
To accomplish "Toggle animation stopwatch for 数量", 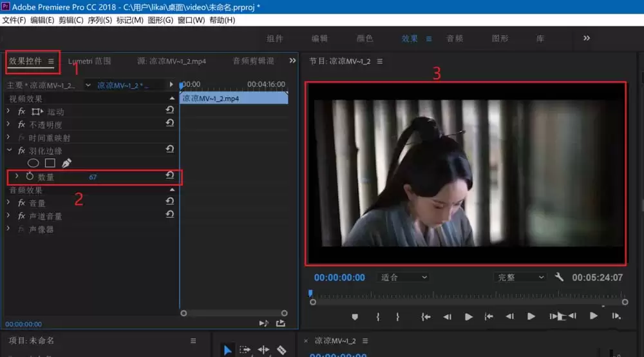I will [x=29, y=176].
